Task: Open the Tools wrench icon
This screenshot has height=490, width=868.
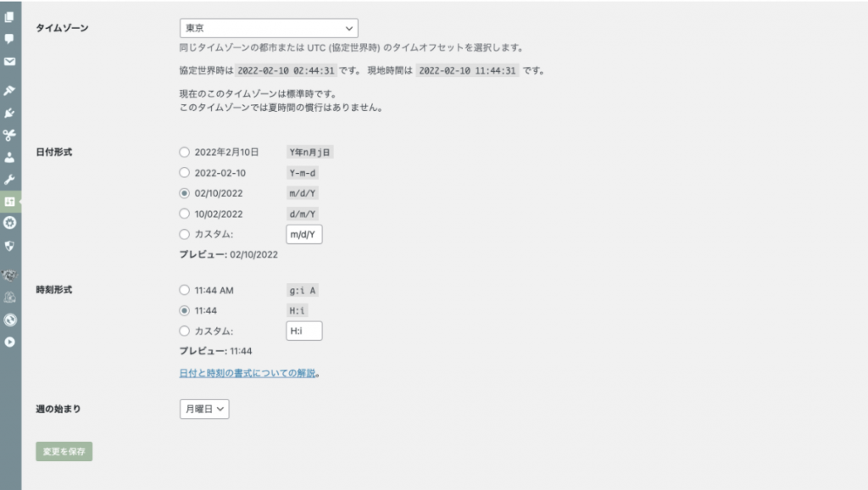Action: coord(9,180)
